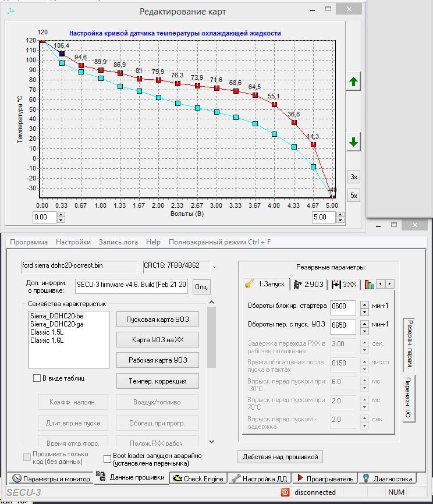433x504 pixels.
Task: Select the red curve point labeled 94,6
Action: [x=81, y=66]
